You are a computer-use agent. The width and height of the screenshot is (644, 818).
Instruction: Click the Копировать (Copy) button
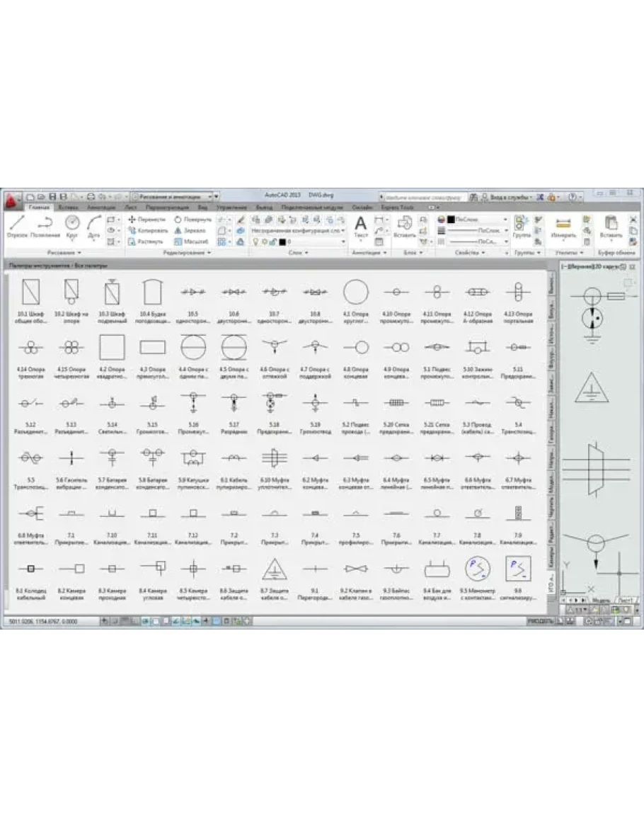pos(148,230)
